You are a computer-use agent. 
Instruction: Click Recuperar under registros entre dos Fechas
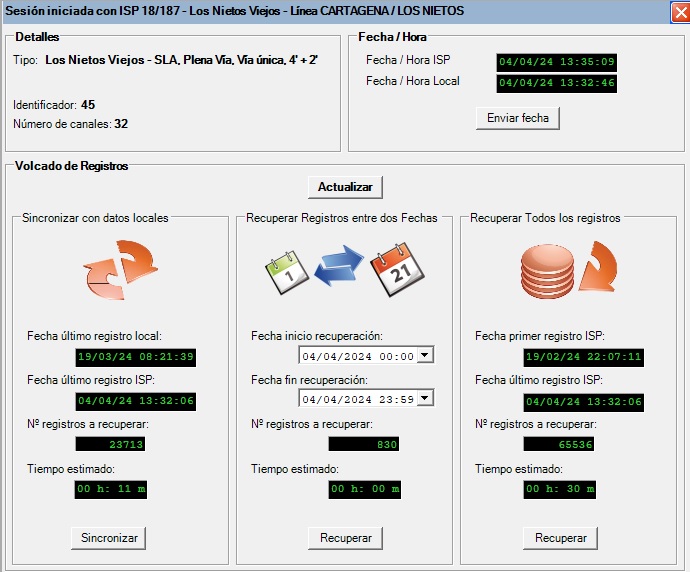point(345,538)
